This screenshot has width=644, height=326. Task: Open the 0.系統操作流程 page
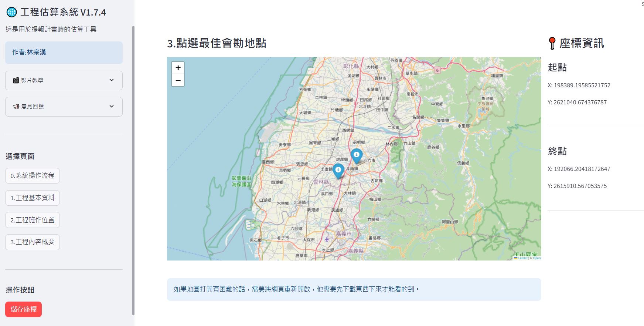pos(33,176)
